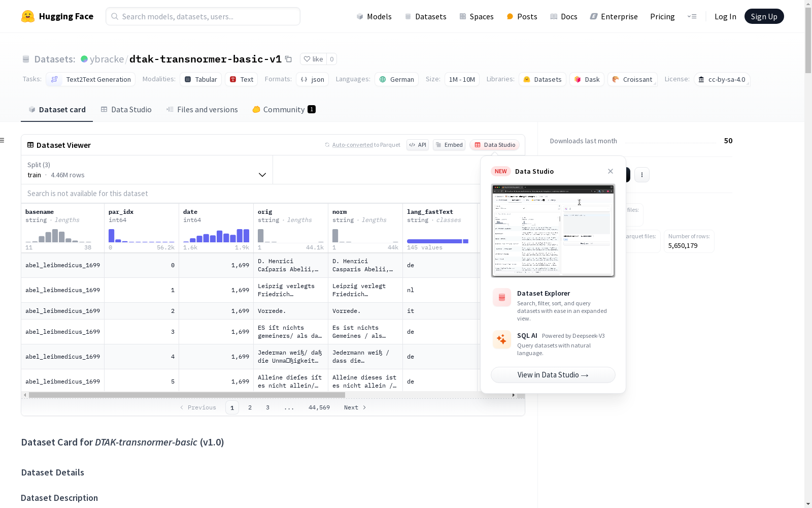The width and height of the screenshot is (812, 508).
Task: Click the lang_fastText classes bar
Action: pyautogui.click(x=437, y=241)
